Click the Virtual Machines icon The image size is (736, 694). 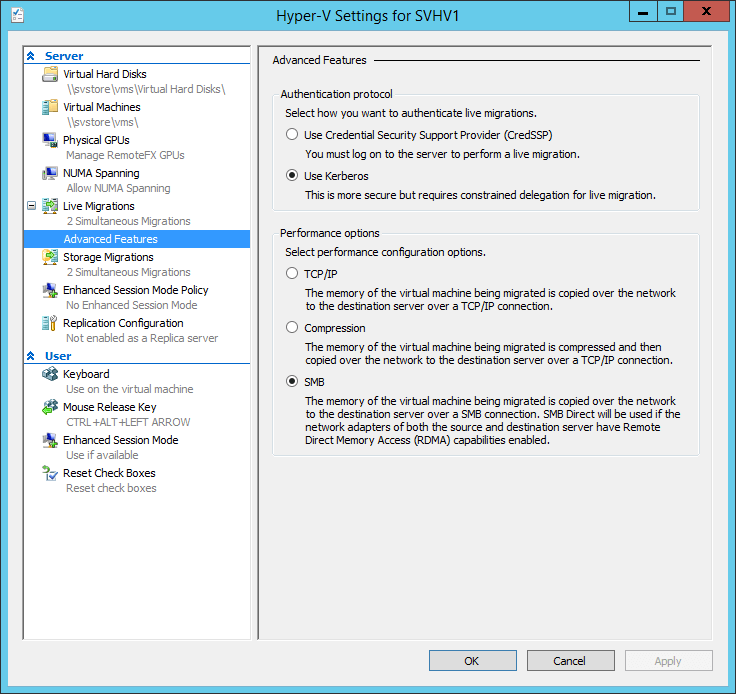50,107
